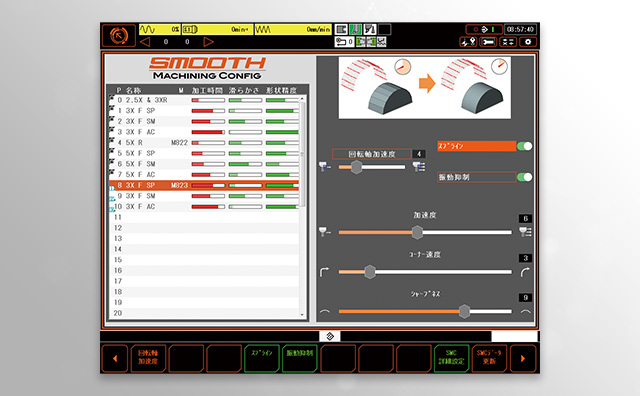Click the diamond icon in the message bar

pyautogui.click(x=330, y=336)
